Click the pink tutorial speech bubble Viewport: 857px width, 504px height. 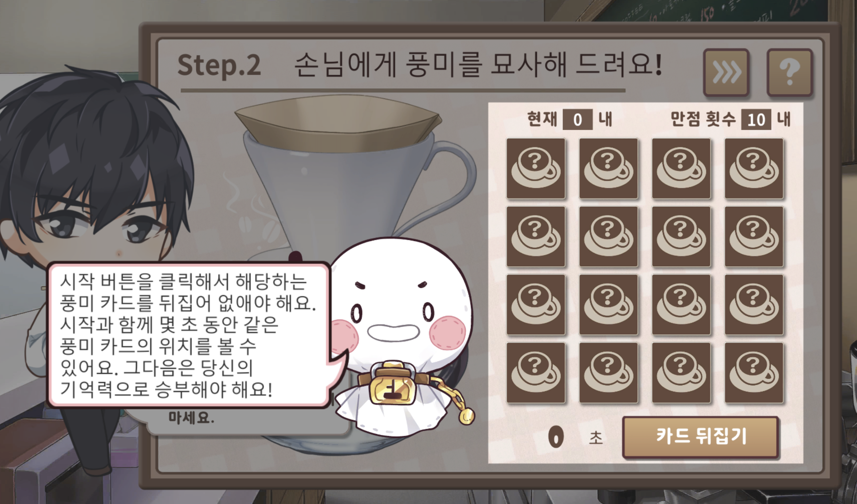point(189,335)
